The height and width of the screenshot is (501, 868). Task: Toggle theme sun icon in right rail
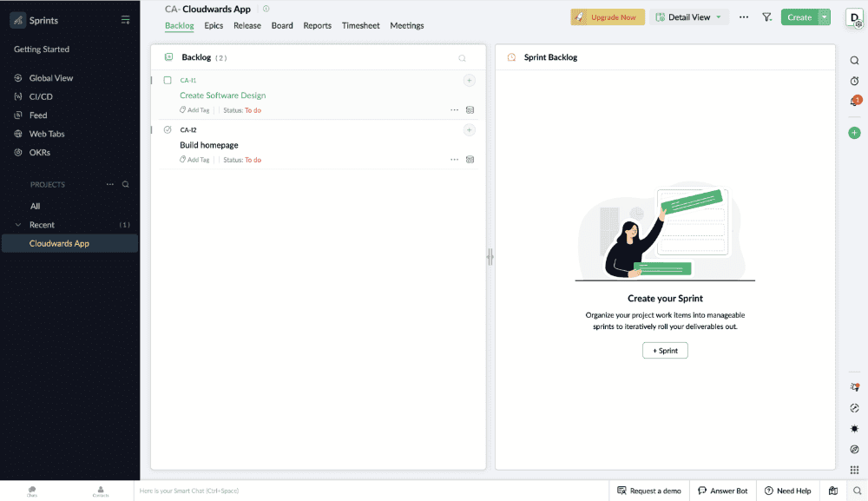coord(855,428)
